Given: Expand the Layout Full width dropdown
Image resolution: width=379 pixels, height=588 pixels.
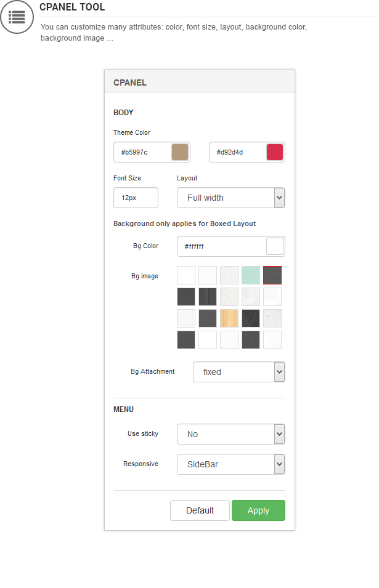Looking at the screenshot, I should (x=230, y=198).
